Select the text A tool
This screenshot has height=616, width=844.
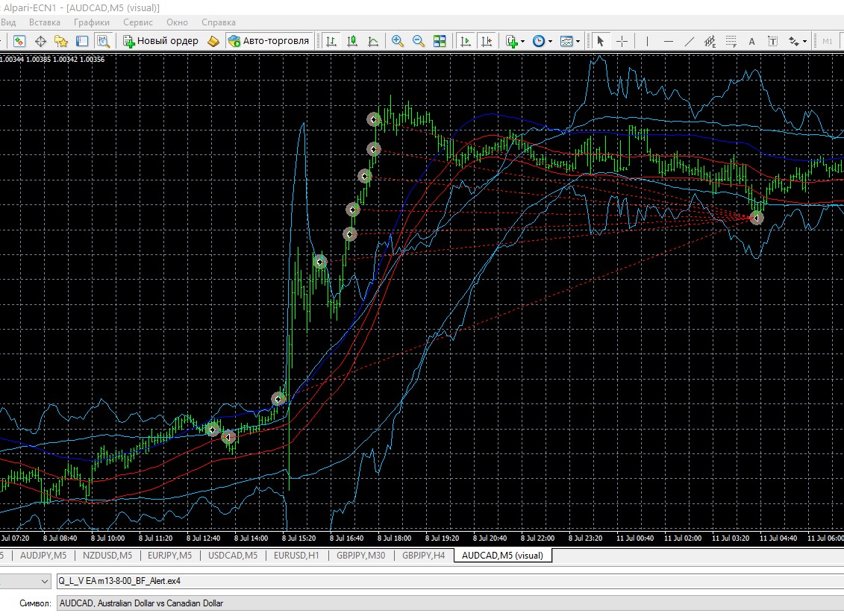click(752, 42)
